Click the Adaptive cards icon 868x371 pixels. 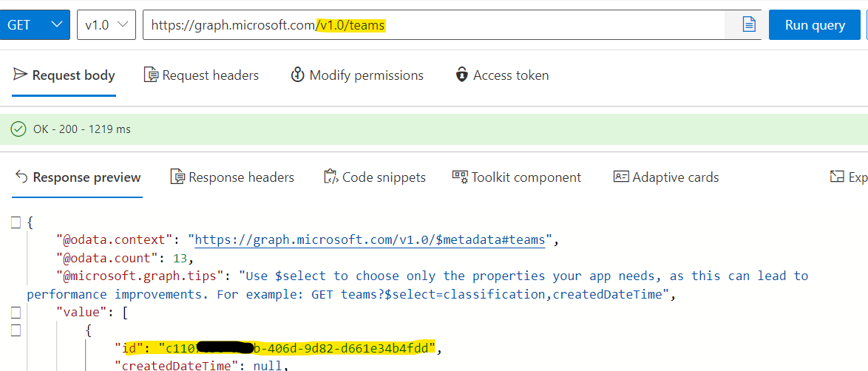coord(621,177)
